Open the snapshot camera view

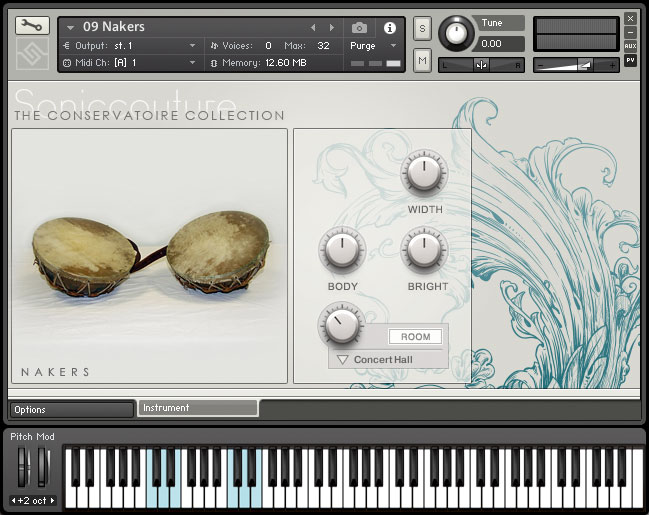point(359,28)
